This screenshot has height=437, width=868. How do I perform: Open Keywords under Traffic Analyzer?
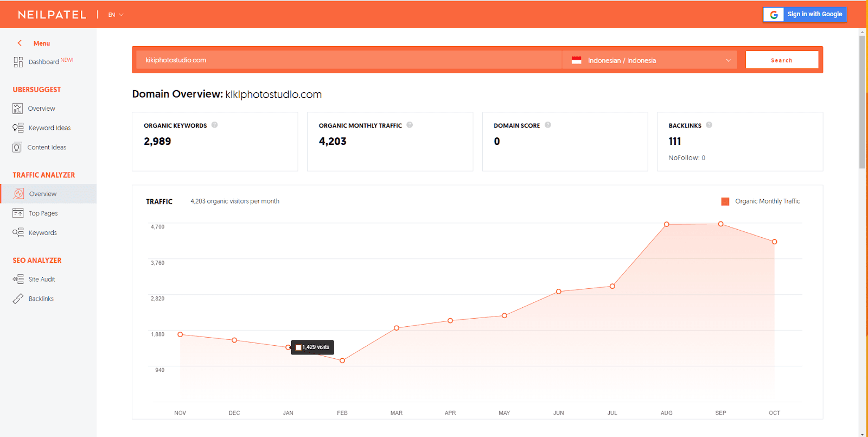point(42,233)
